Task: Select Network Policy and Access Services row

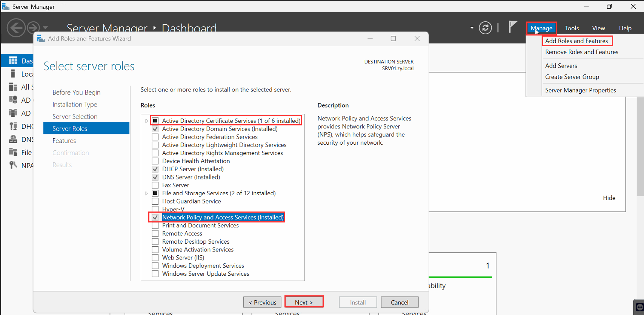Action: (223, 218)
